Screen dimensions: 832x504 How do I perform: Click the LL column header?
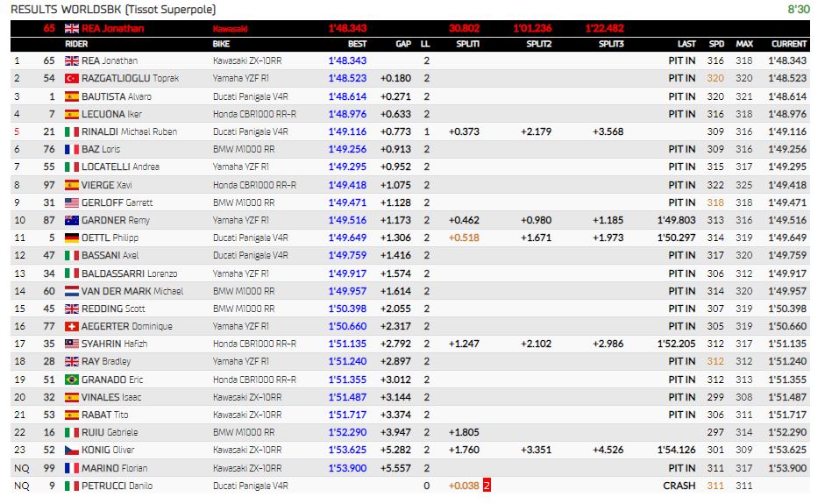pyautogui.click(x=425, y=44)
